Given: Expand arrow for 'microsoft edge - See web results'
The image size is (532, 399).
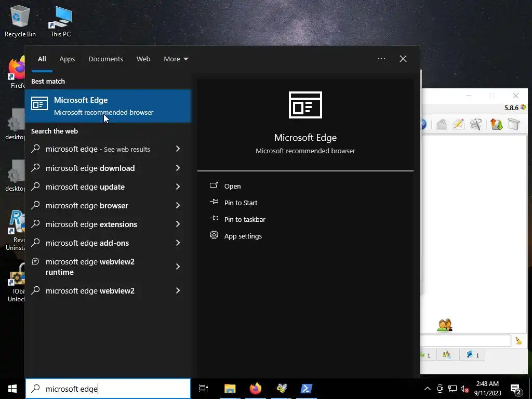Looking at the screenshot, I should 178,149.
